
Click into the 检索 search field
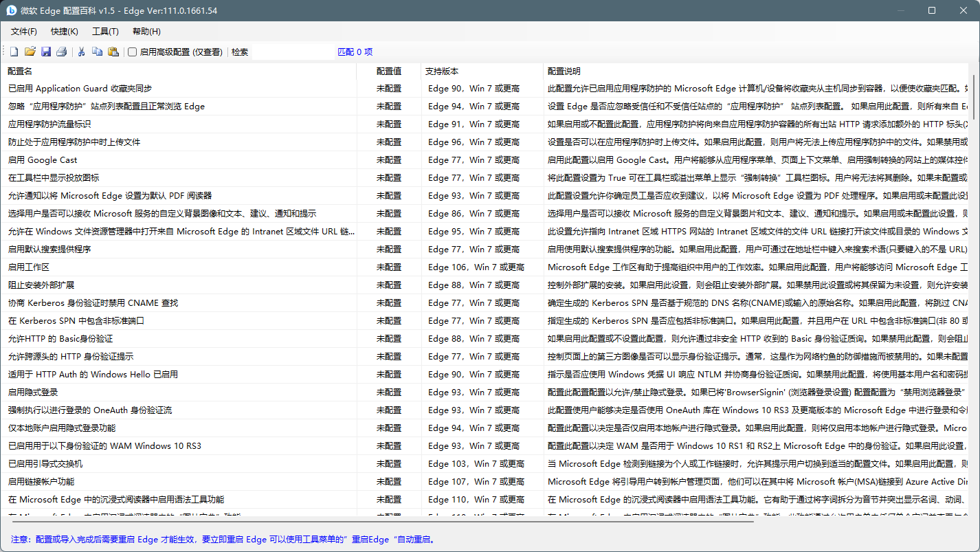[293, 52]
